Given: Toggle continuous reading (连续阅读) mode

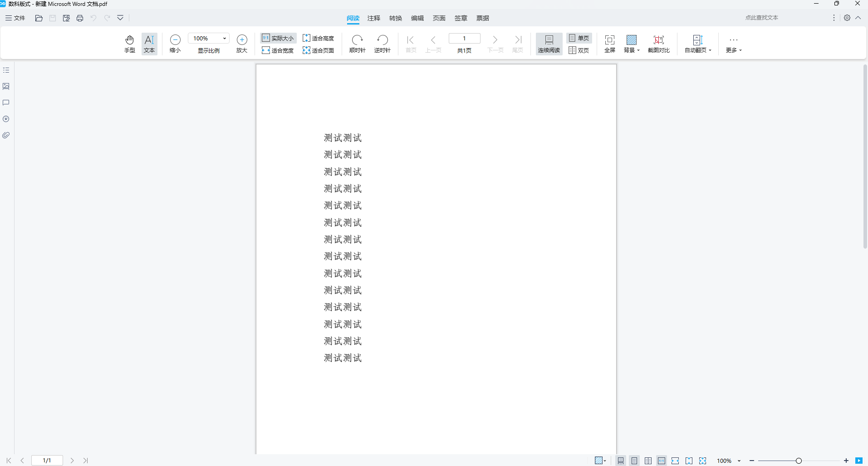Looking at the screenshot, I should (x=549, y=44).
